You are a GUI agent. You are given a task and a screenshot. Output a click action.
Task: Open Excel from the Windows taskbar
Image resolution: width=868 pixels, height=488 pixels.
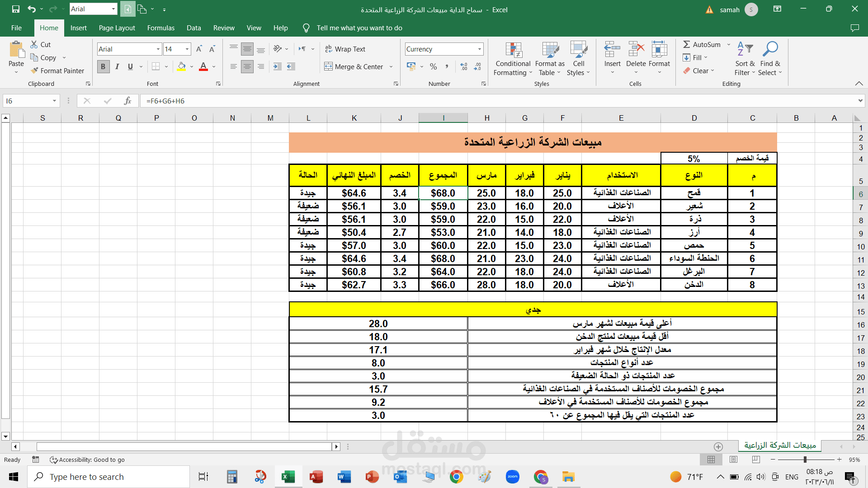(288, 477)
